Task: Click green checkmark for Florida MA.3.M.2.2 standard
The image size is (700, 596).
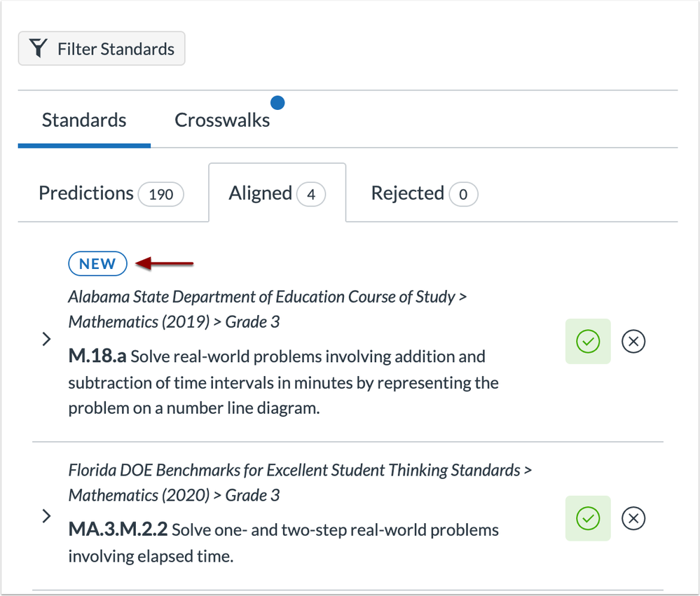Action: pyautogui.click(x=588, y=518)
